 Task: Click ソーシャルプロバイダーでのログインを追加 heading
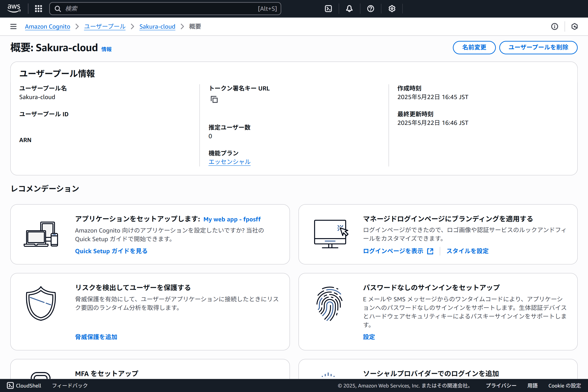click(431, 374)
